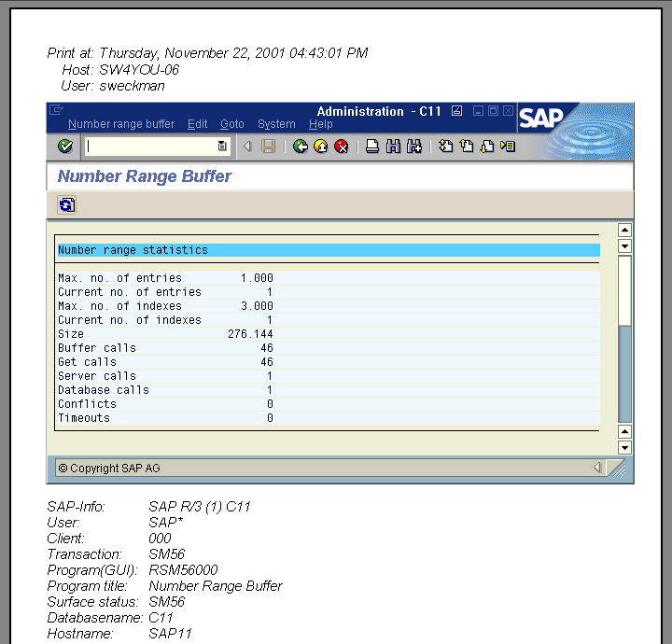
Task: Open the Help menu
Action: [321, 124]
